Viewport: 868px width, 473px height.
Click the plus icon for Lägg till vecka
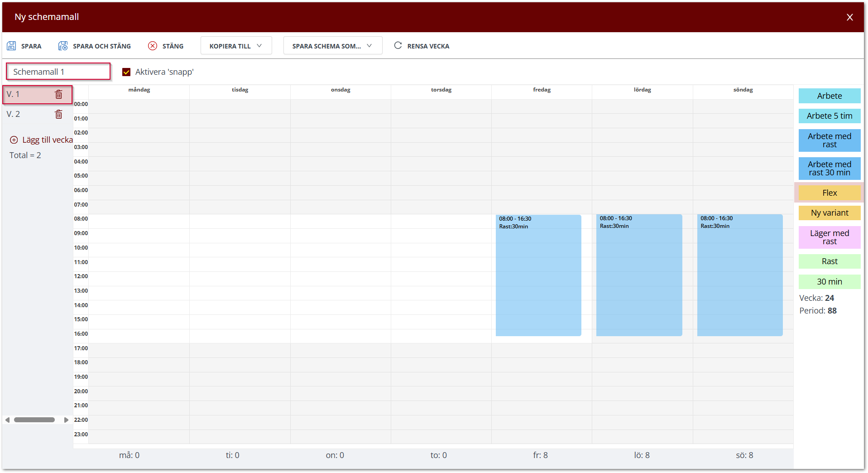pyautogui.click(x=14, y=140)
